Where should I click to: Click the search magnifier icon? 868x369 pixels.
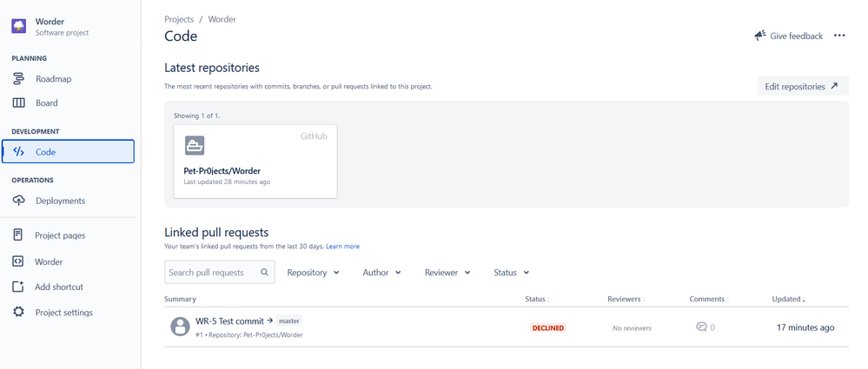tap(265, 272)
